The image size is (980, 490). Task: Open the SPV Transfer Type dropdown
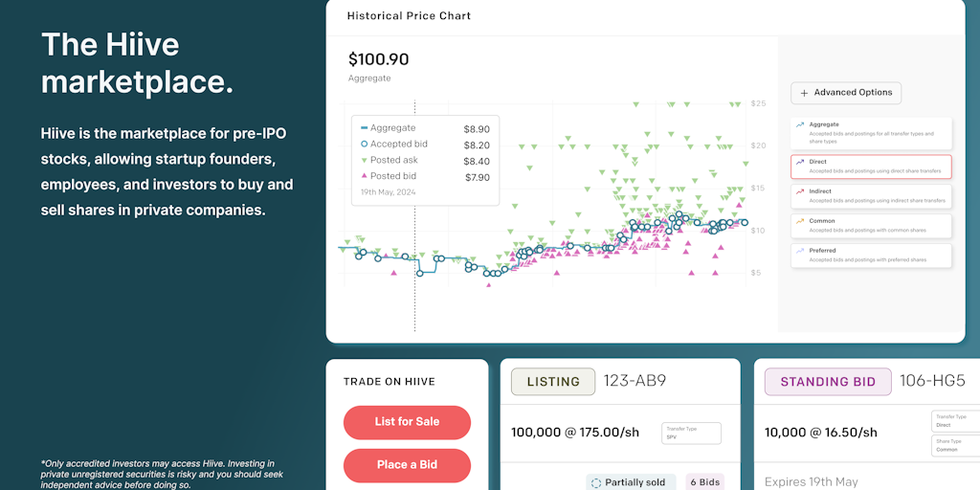[x=690, y=434]
